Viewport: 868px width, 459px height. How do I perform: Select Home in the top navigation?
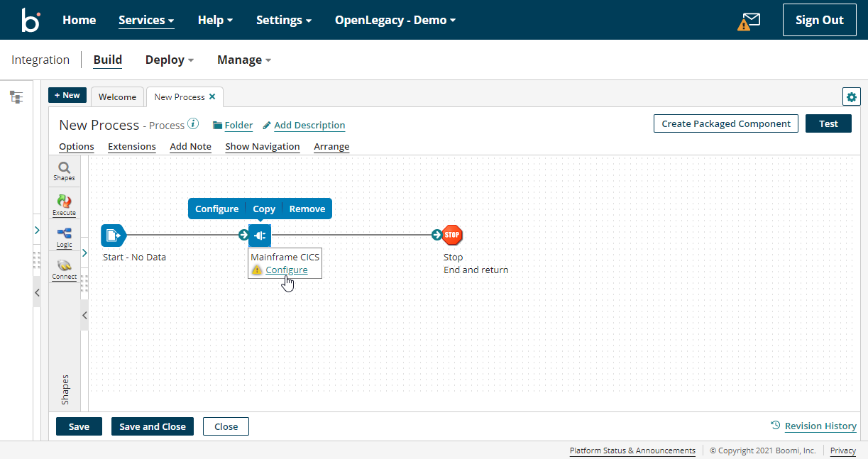point(79,20)
